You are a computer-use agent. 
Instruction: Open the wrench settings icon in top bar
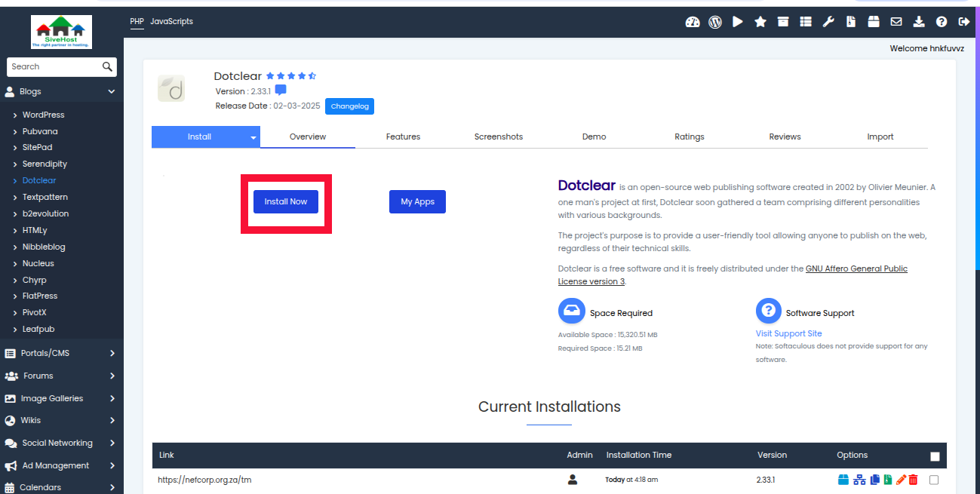(x=828, y=22)
